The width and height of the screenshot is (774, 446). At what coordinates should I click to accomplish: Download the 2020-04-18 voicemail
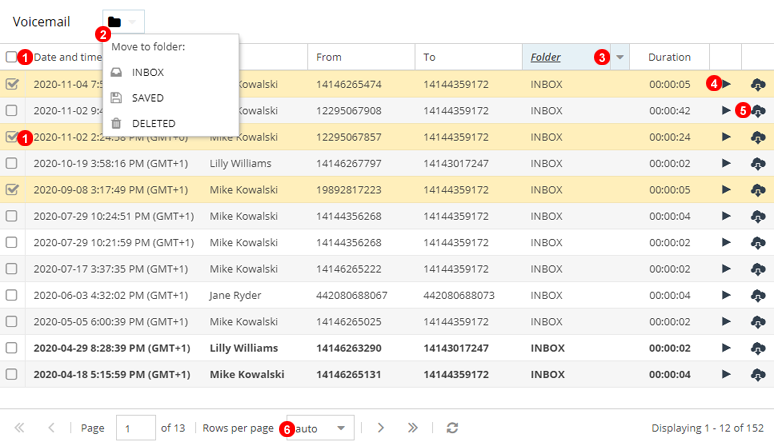[758, 374]
